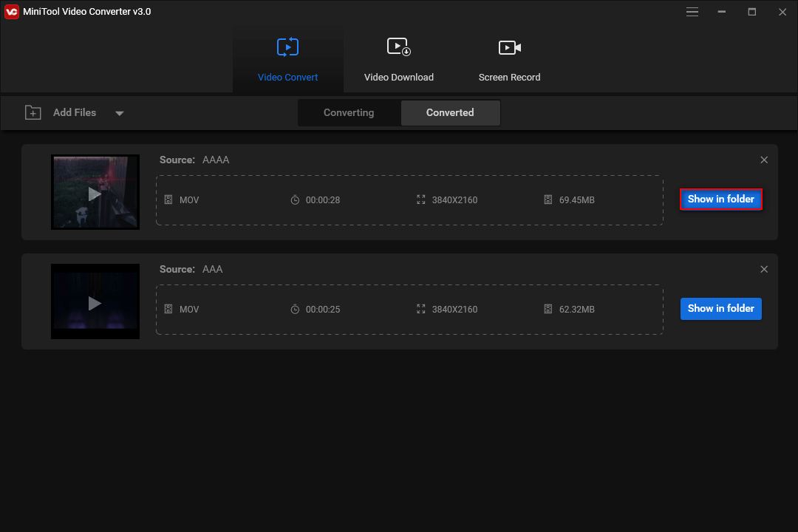The image size is (798, 532).
Task: Open the Video Convert section label
Action: [x=287, y=78]
